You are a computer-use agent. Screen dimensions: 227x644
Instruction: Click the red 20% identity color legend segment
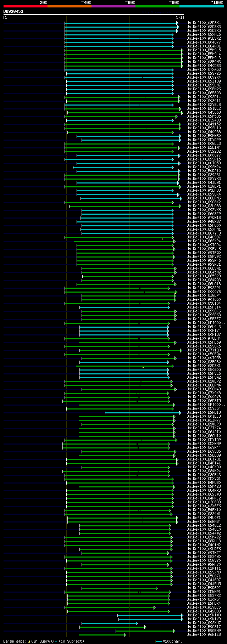click(x=25, y=6)
